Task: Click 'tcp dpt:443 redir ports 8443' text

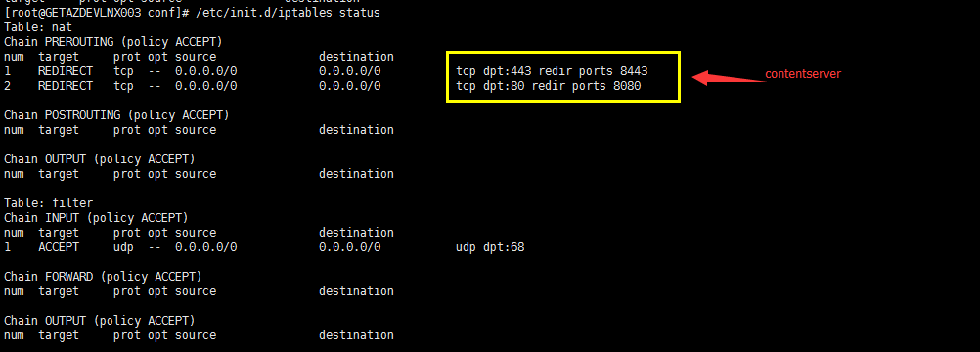Action: [552, 71]
